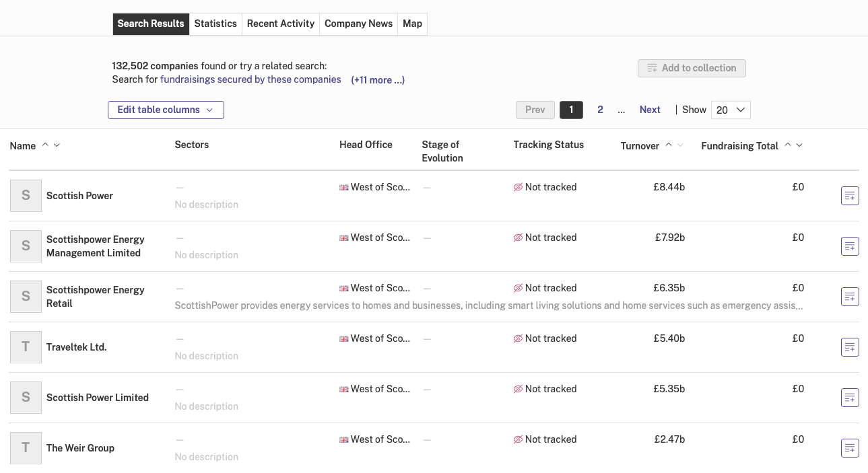This screenshot has height=473, width=868.
Task: Click the avatar for Scottishpower Energy Management Limited
Action: (x=26, y=246)
